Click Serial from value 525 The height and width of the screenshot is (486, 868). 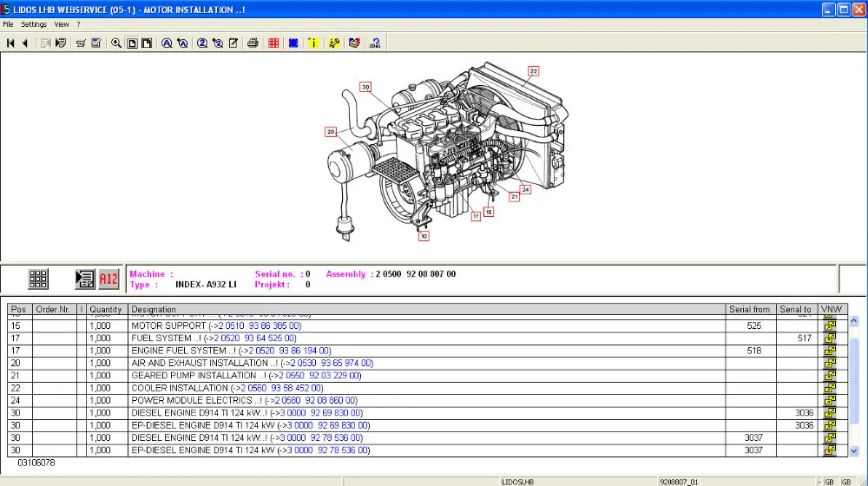coord(754,325)
